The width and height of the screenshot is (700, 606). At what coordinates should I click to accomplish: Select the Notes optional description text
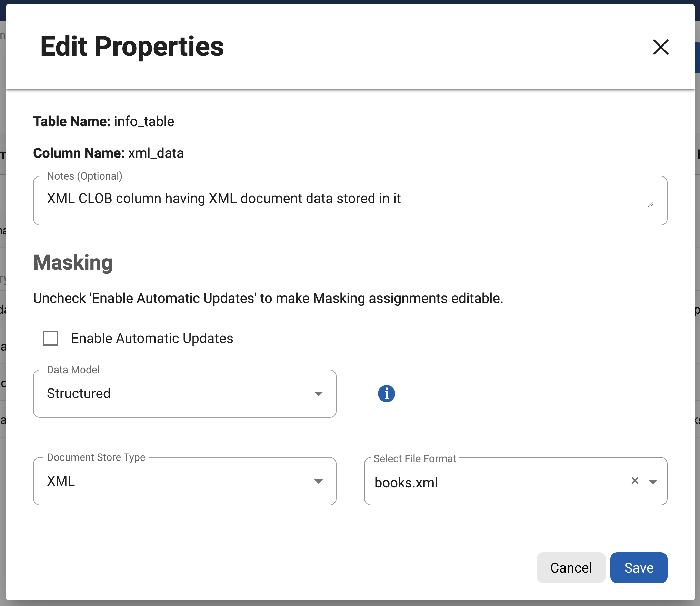point(224,198)
